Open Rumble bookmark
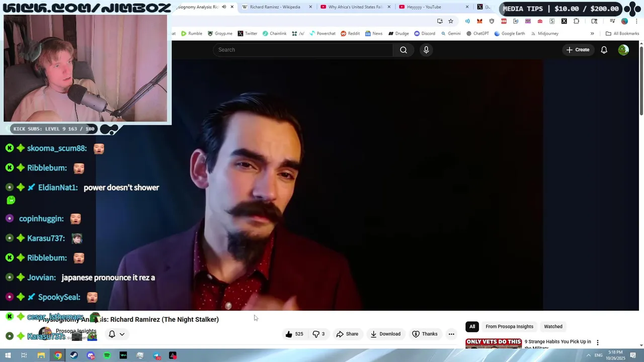644x362 pixels. pos(192,34)
